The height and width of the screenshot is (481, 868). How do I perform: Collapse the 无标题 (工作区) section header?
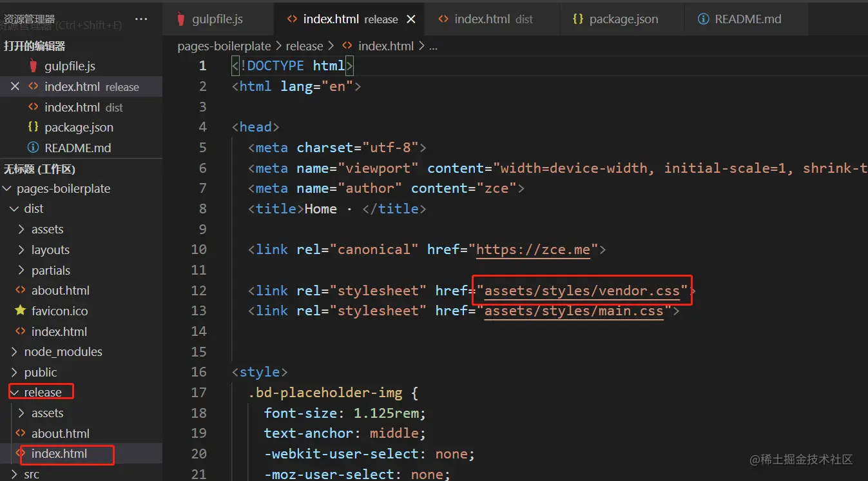point(81,169)
